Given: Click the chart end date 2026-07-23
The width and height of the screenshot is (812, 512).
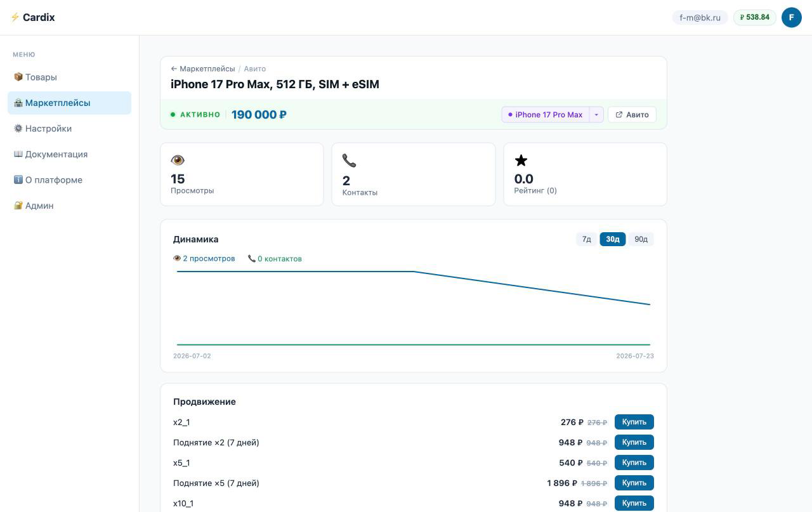Looking at the screenshot, I should (x=635, y=356).
